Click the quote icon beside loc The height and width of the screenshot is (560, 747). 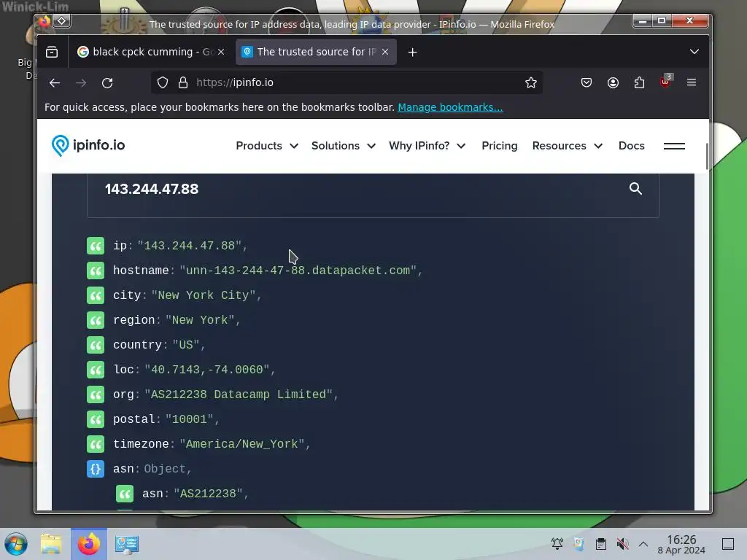click(96, 370)
